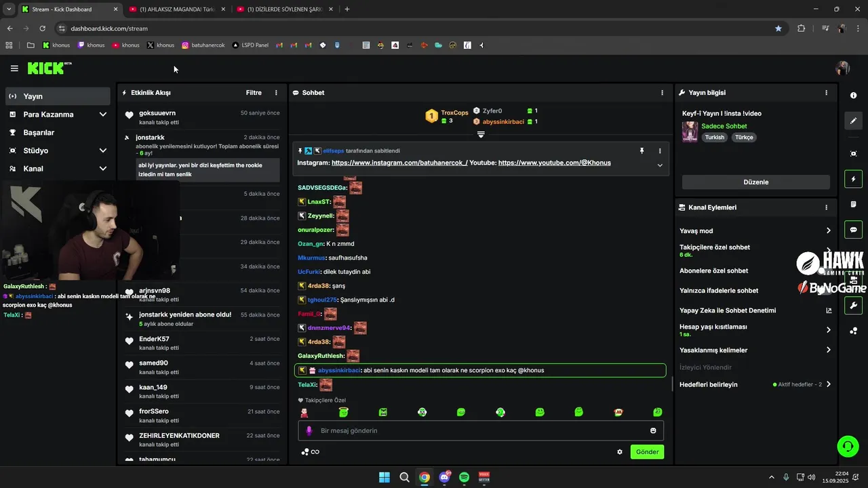This screenshot has height=488, width=868.
Task: Open Yasaklanmış kelimeler arrow
Action: point(828,350)
